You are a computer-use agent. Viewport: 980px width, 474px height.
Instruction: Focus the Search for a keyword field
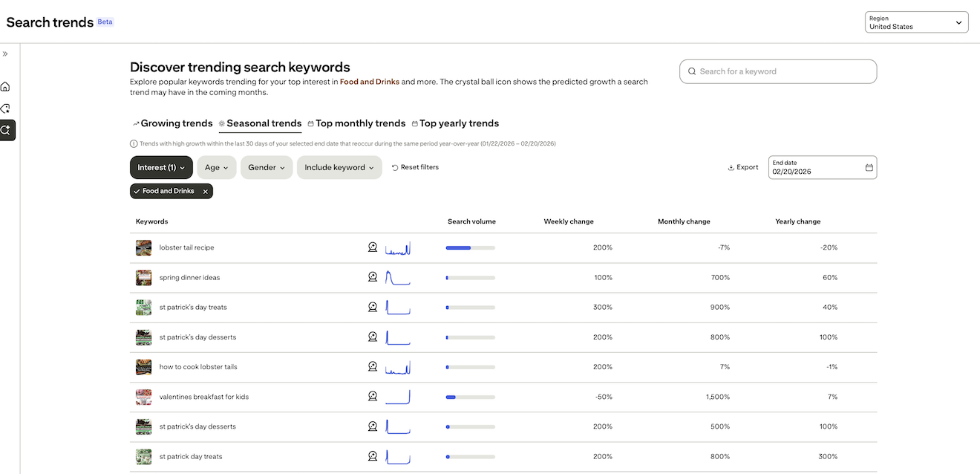[778, 71]
